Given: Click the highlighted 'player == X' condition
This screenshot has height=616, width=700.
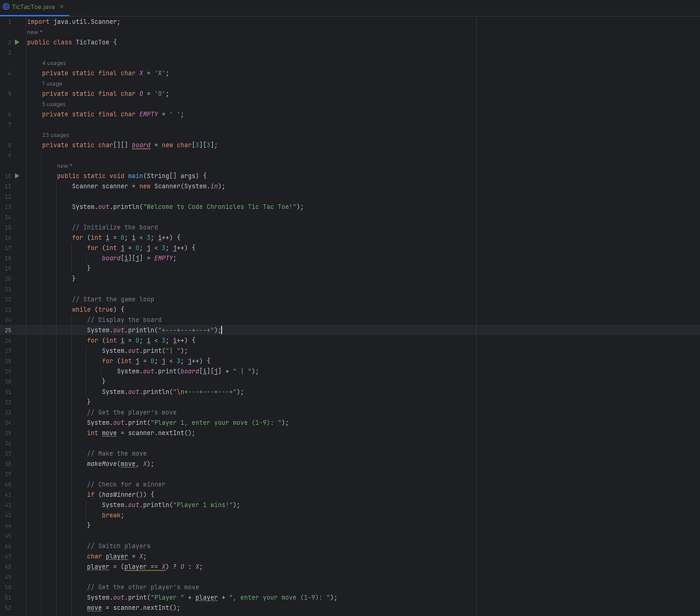Looking at the screenshot, I should tap(145, 567).
